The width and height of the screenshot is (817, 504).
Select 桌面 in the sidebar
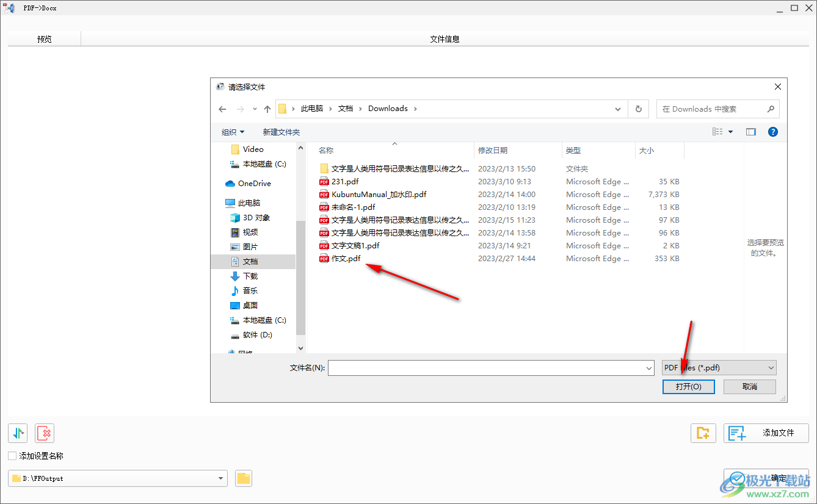click(x=244, y=305)
